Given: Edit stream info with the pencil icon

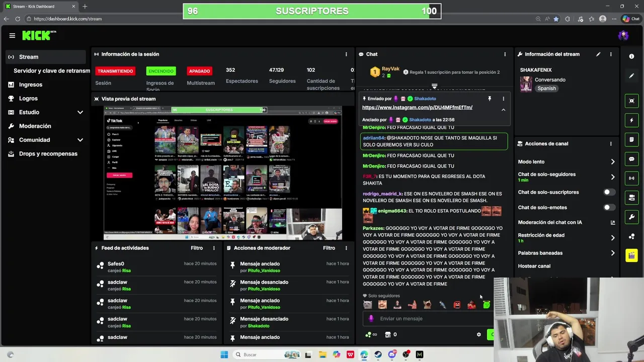Looking at the screenshot, I should tap(598, 54).
